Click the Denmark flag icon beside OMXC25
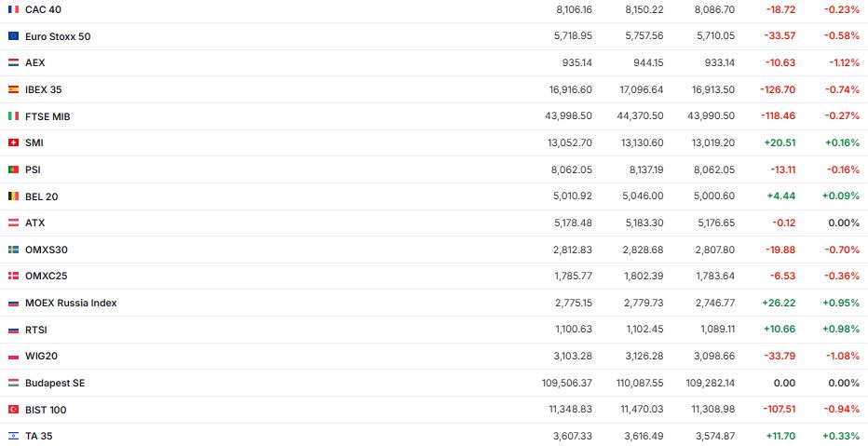This screenshot has height=446, width=868. [x=13, y=276]
